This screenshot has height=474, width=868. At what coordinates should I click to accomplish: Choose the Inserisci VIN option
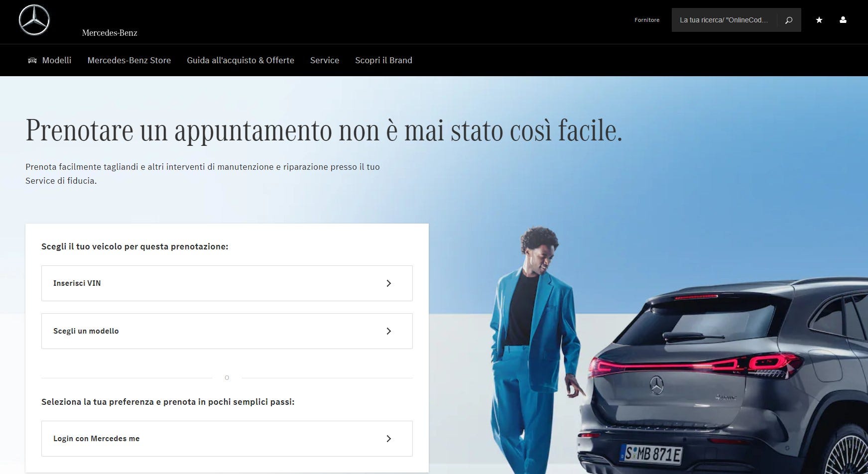pos(227,283)
